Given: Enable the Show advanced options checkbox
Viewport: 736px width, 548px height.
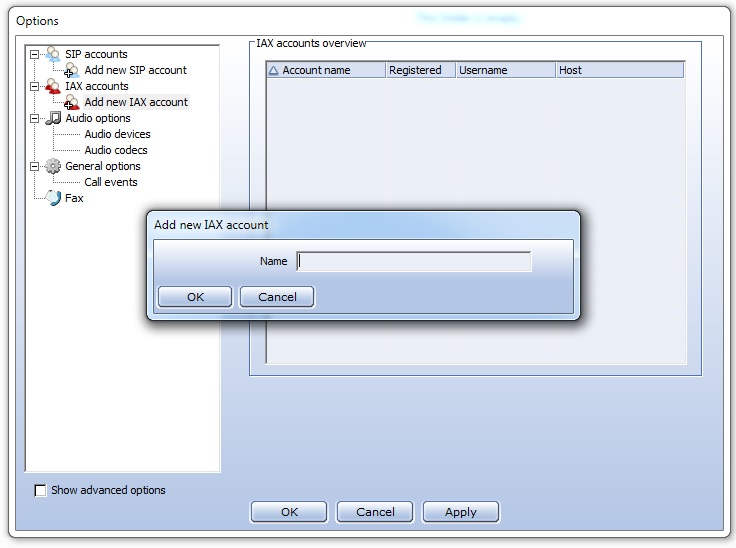Looking at the screenshot, I should (x=41, y=490).
